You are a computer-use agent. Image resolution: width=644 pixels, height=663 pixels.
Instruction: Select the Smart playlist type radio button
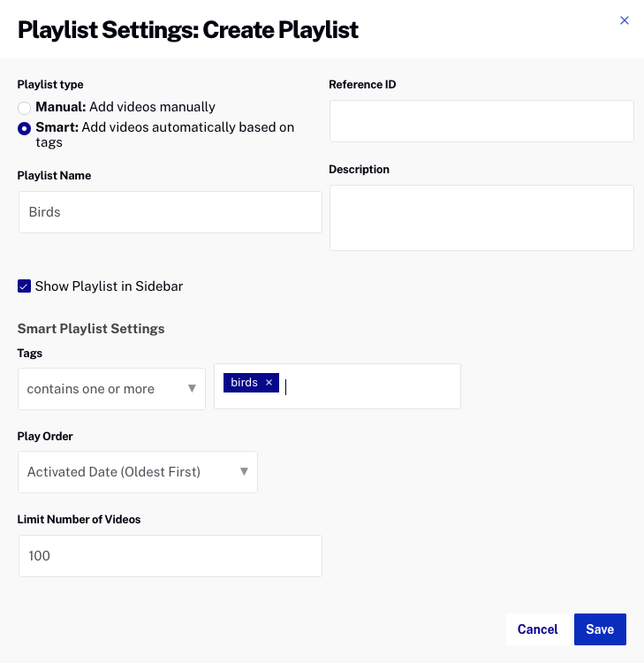[25, 128]
